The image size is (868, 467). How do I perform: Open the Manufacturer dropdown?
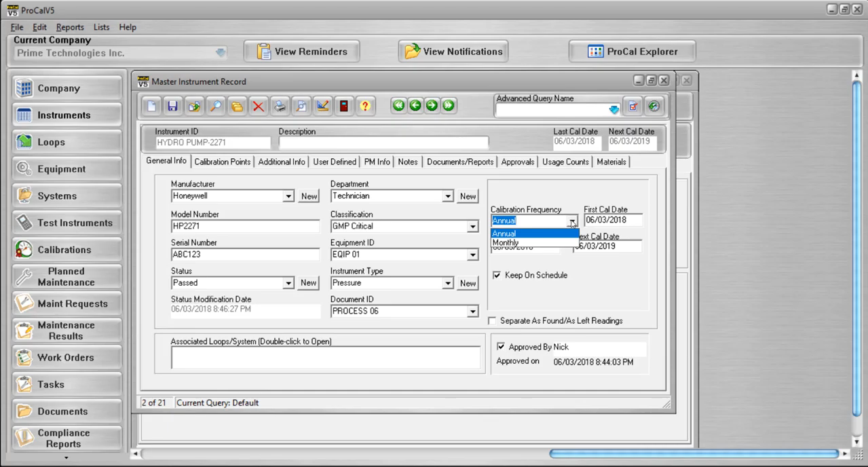click(288, 196)
